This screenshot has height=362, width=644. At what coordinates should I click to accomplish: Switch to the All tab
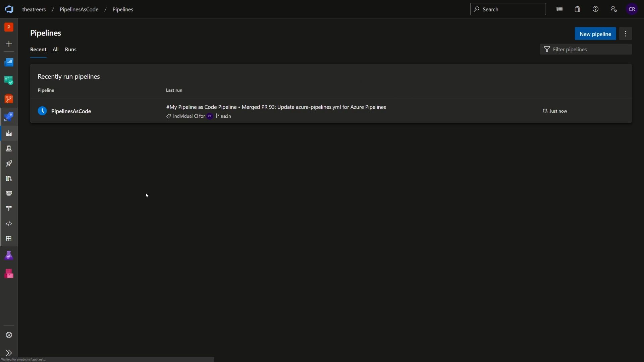(55, 49)
